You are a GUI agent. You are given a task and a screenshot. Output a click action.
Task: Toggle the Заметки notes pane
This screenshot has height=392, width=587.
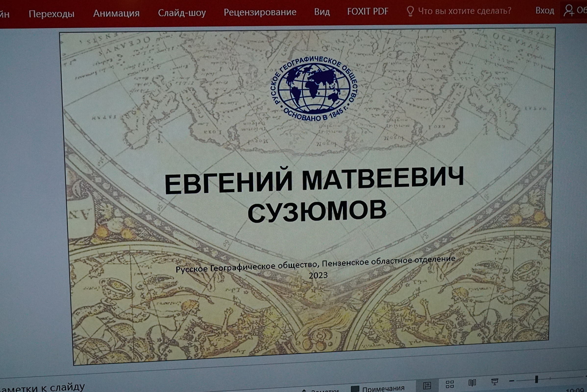[323, 390]
